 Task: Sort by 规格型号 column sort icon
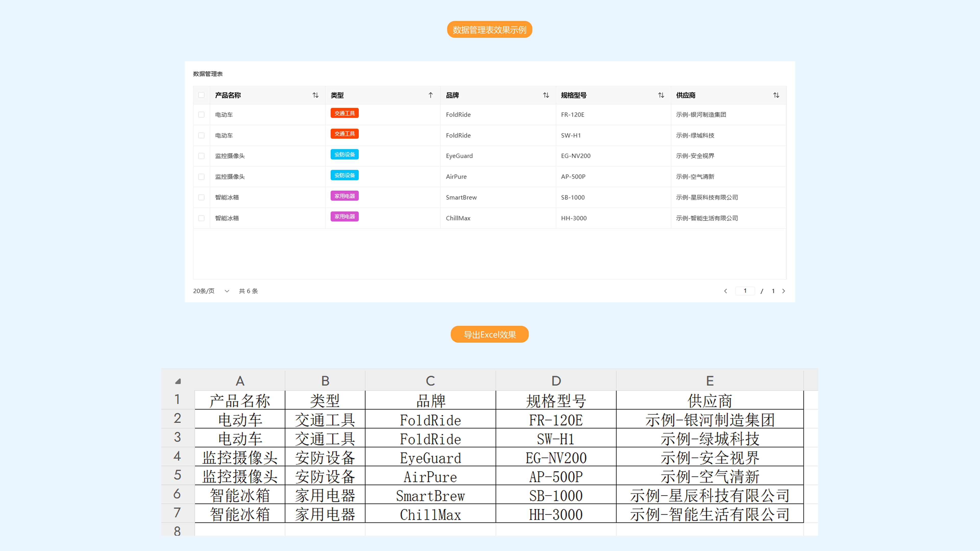(x=661, y=95)
